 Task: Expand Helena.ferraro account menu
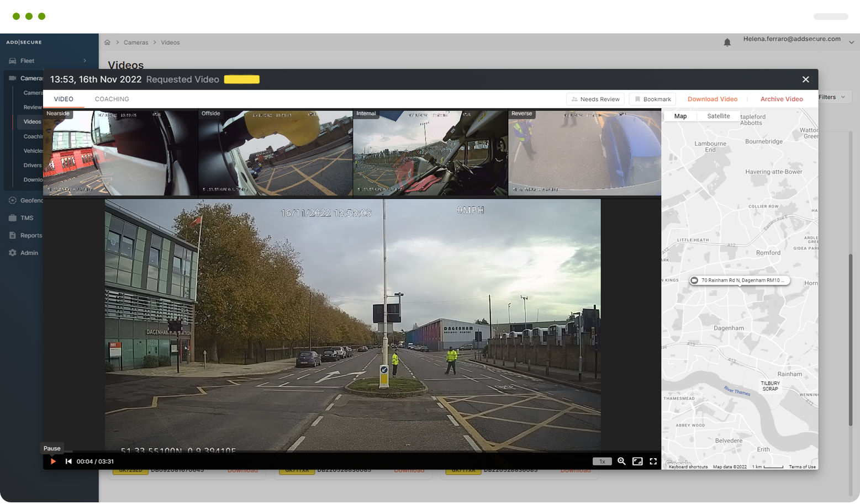[851, 43]
